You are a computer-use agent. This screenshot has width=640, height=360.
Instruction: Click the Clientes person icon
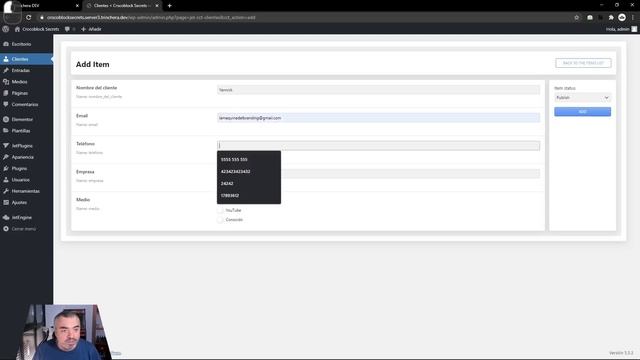coord(6,59)
